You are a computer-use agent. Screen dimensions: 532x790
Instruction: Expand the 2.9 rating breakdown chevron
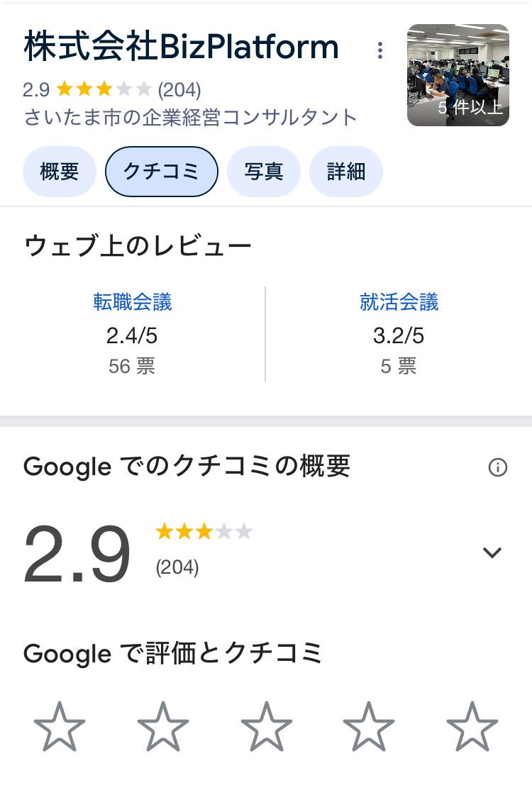[492, 552]
